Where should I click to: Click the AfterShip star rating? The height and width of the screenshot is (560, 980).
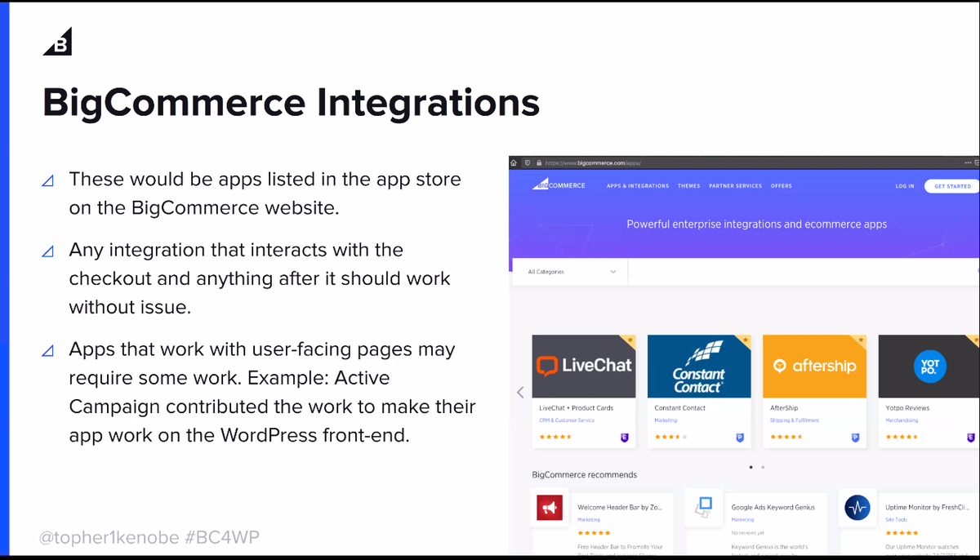[786, 438]
